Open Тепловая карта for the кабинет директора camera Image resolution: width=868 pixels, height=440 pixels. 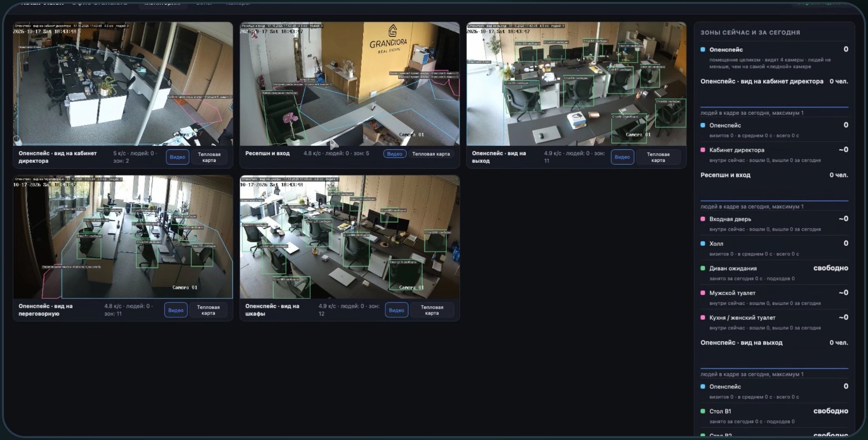pos(209,157)
